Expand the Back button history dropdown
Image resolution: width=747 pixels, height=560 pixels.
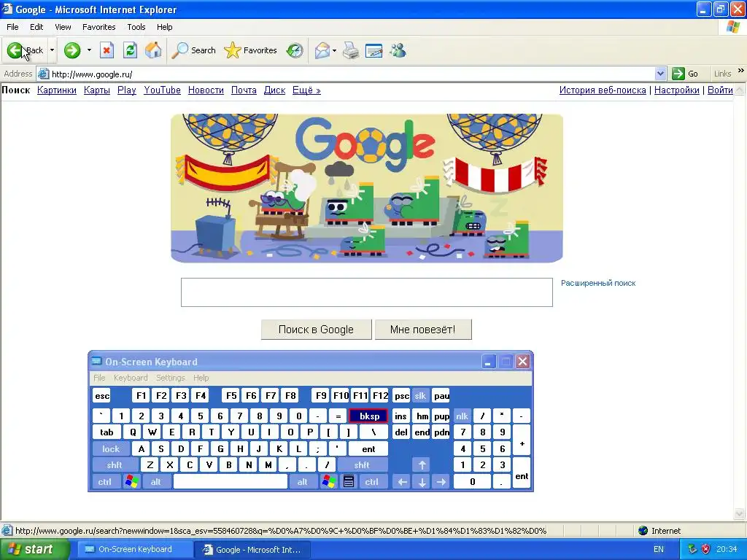coord(52,50)
